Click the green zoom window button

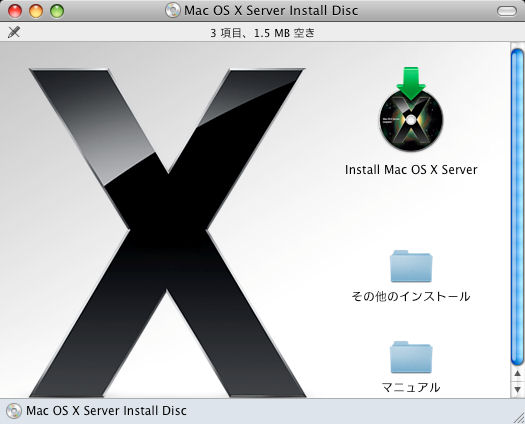point(57,11)
